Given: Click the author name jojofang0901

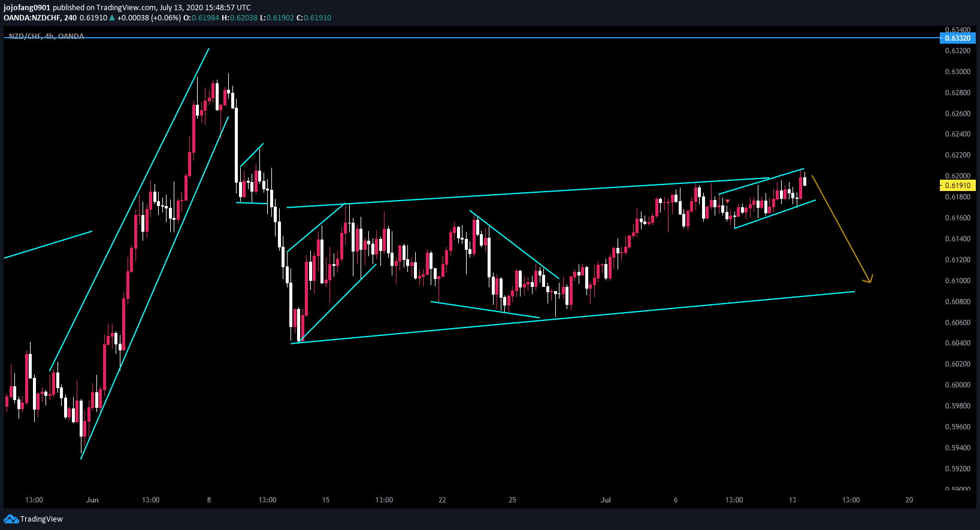Looking at the screenshot, I should (x=27, y=8).
